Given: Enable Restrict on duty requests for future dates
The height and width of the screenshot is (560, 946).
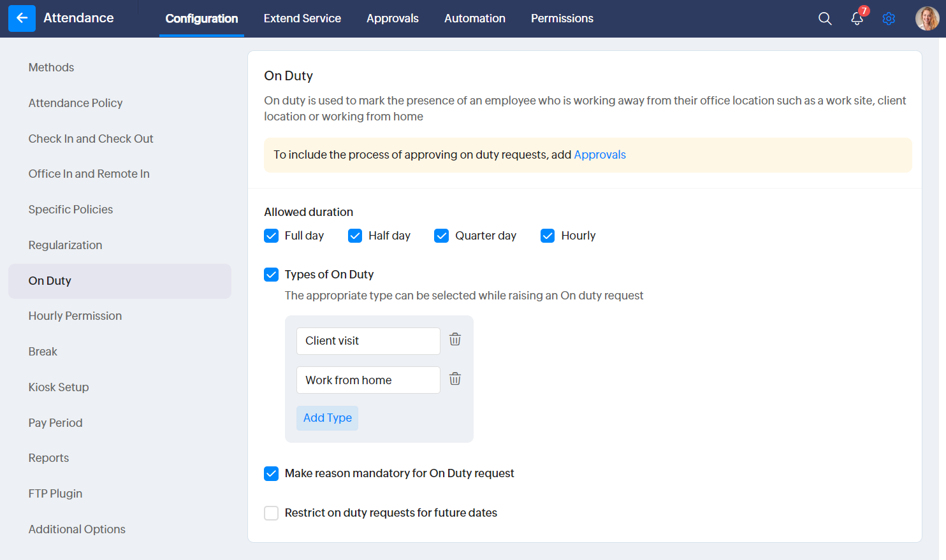Looking at the screenshot, I should pos(272,513).
